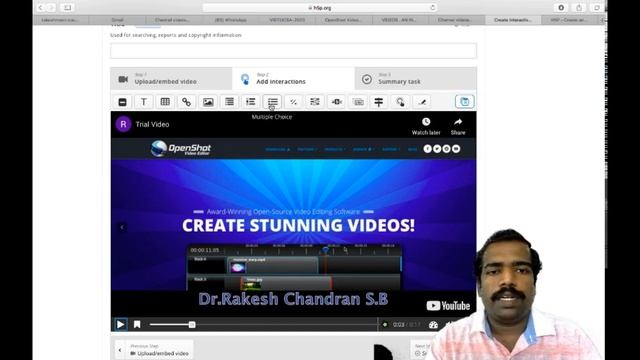Select the pencil free-text tool

pyautogui.click(x=422, y=102)
